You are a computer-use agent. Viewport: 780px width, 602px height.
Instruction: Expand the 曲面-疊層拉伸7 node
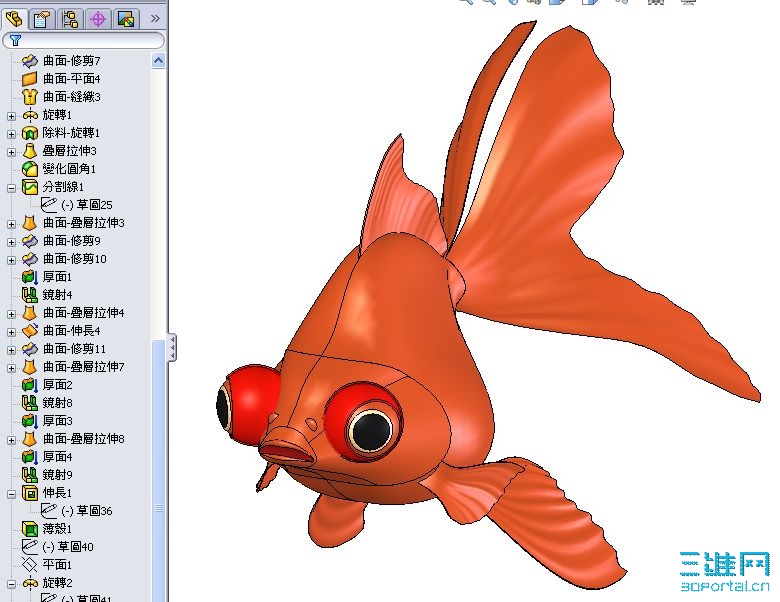coord(11,368)
